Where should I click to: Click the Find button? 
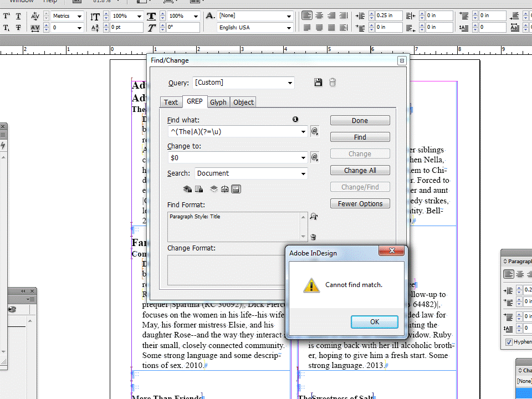[360, 137]
